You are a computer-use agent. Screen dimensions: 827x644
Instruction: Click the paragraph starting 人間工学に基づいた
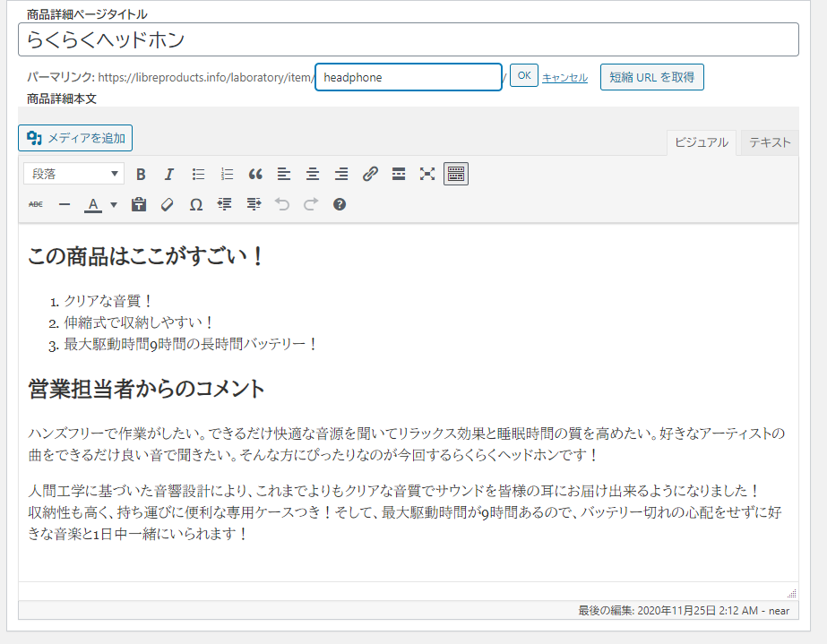[x=404, y=512]
